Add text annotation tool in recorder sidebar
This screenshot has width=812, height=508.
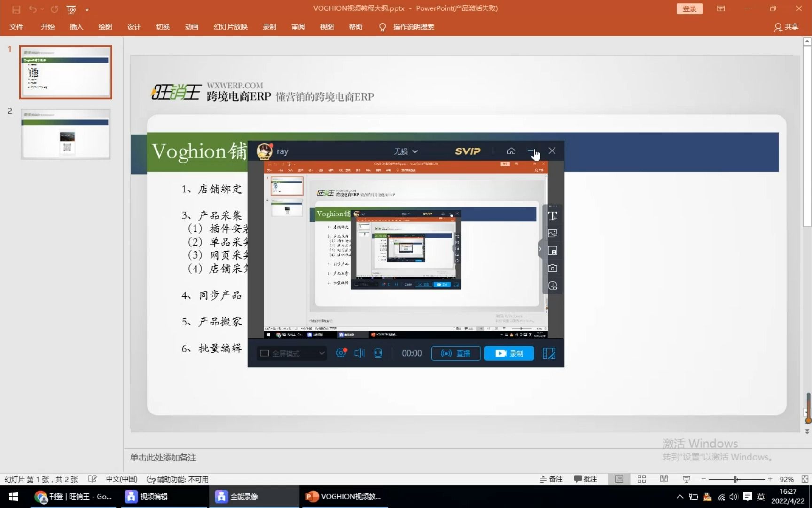[553, 216]
